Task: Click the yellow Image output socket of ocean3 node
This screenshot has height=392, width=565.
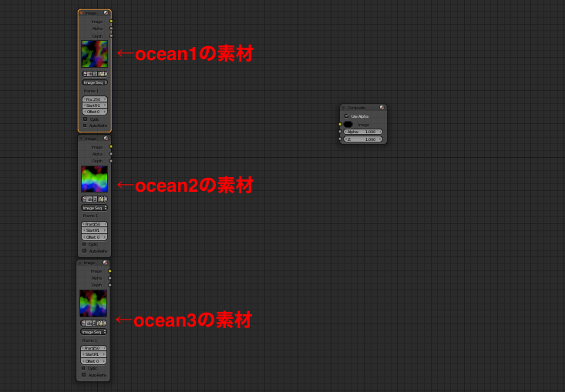Action: click(x=109, y=271)
